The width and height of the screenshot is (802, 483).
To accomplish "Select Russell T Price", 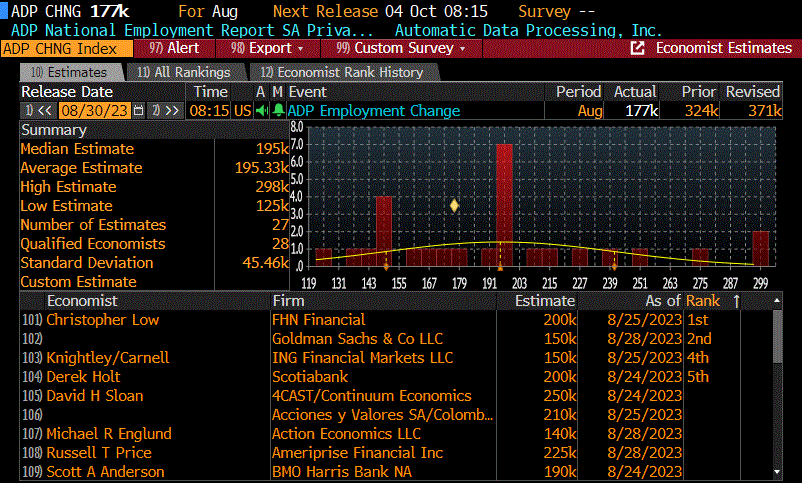I will 99,453.
